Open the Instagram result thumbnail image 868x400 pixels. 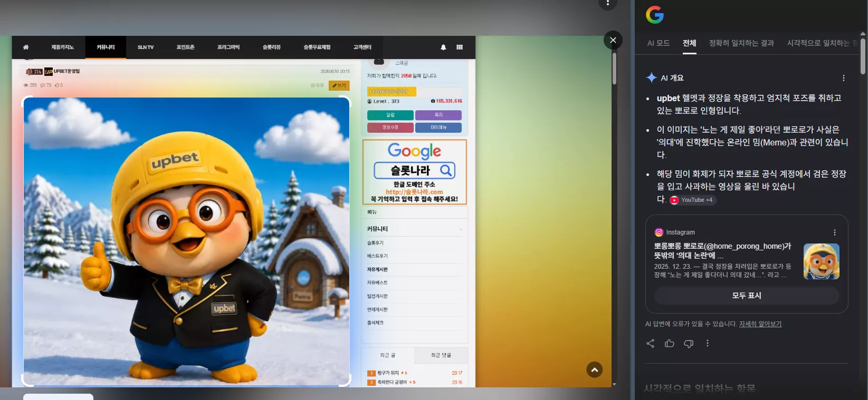pos(821,261)
